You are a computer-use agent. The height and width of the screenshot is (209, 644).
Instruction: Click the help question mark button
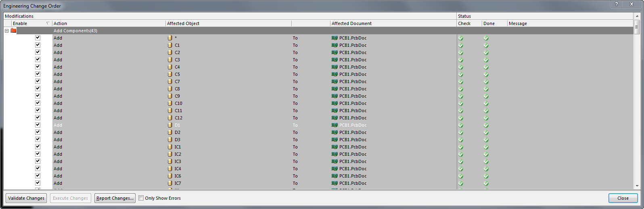tap(617, 4)
